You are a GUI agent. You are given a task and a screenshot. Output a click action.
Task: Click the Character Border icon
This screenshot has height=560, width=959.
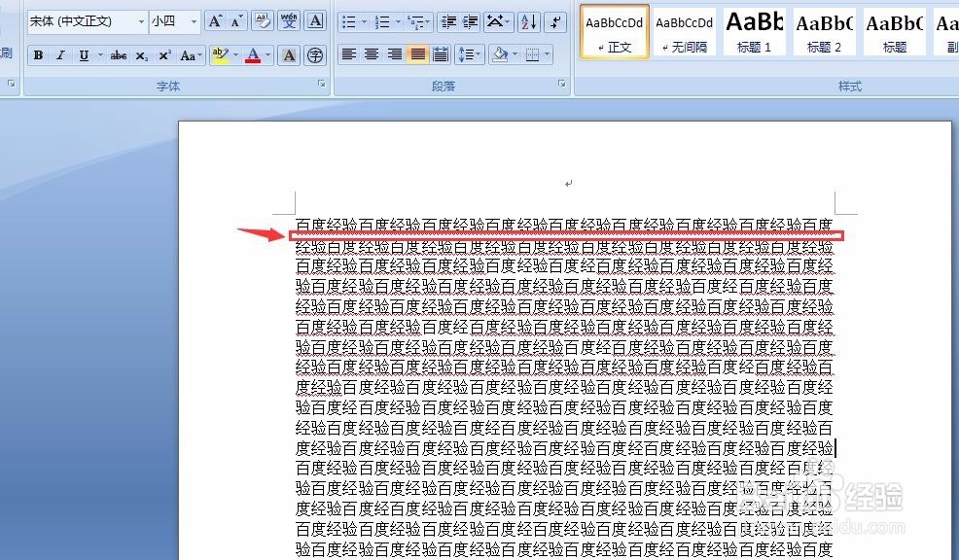coord(315,22)
